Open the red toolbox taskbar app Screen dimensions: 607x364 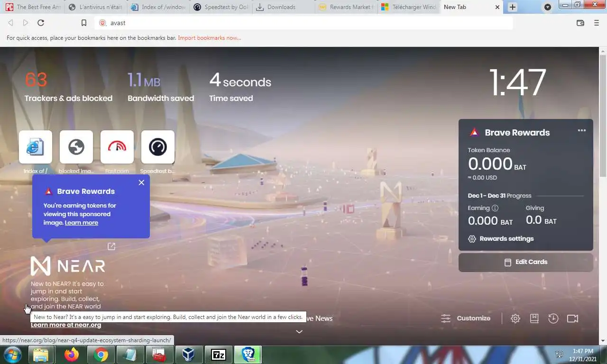160,355
